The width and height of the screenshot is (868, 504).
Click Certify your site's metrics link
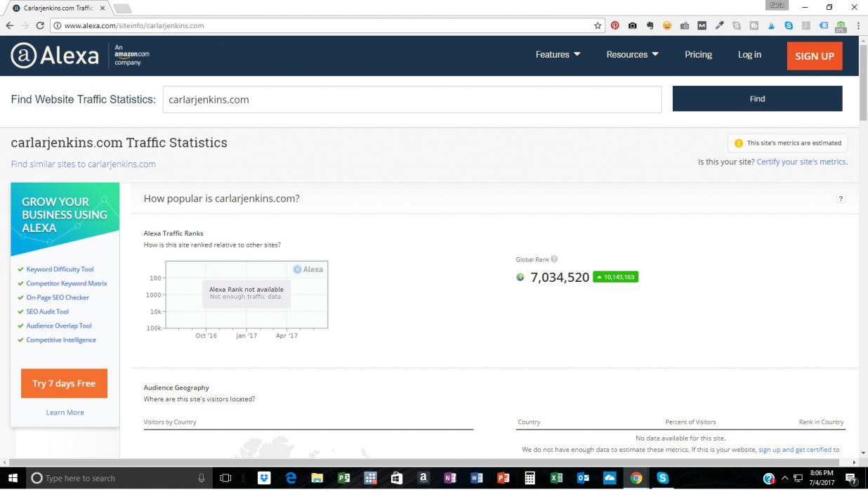point(801,162)
